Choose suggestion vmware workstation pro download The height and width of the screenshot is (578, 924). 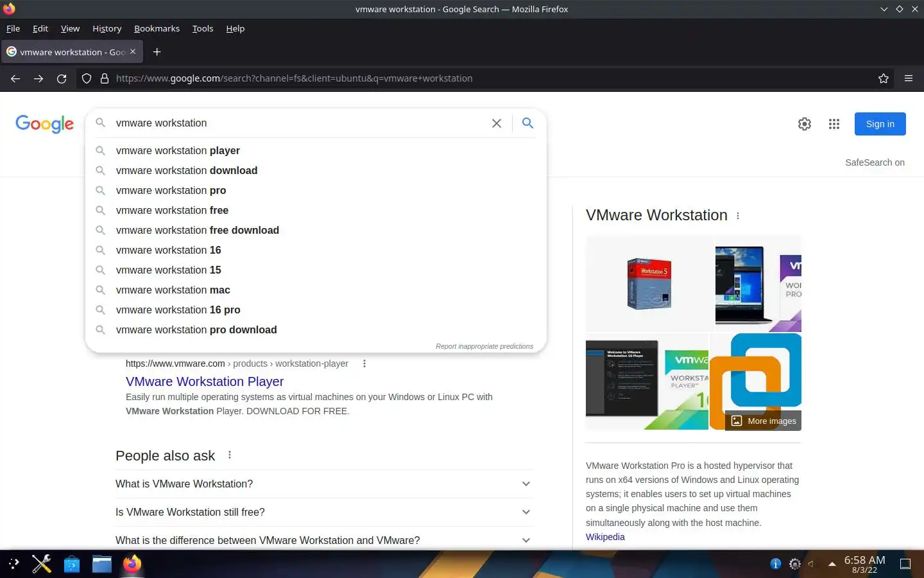pos(316,329)
